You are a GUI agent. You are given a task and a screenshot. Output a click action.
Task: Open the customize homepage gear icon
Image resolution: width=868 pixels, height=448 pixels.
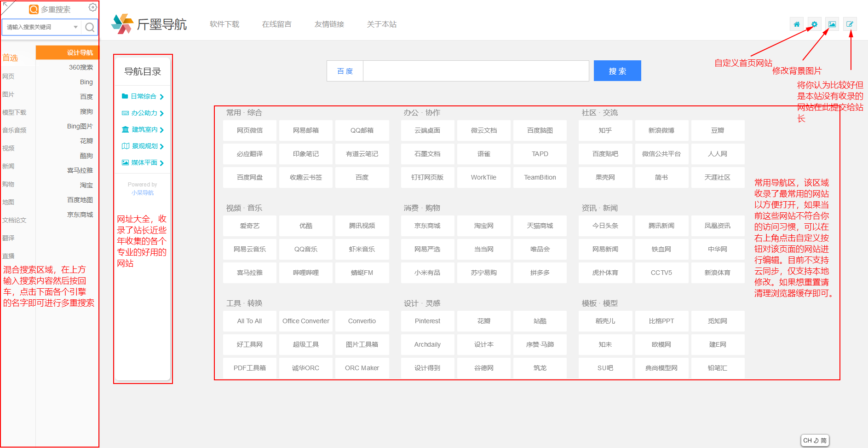pos(814,24)
